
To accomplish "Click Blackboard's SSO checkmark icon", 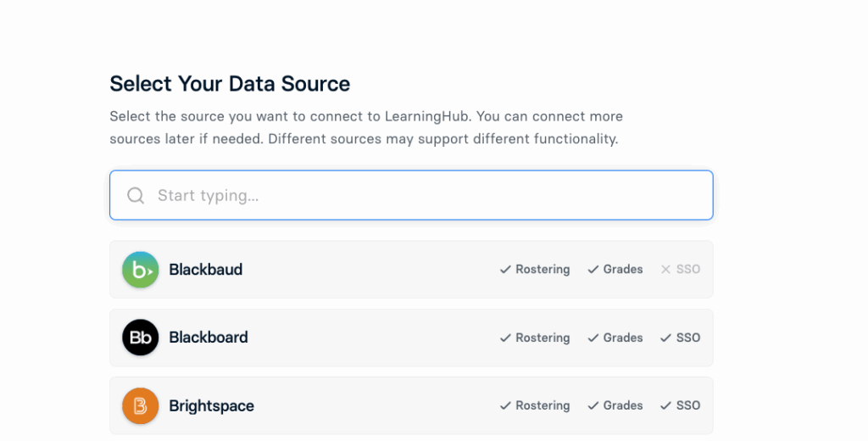I will tap(666, 338).
